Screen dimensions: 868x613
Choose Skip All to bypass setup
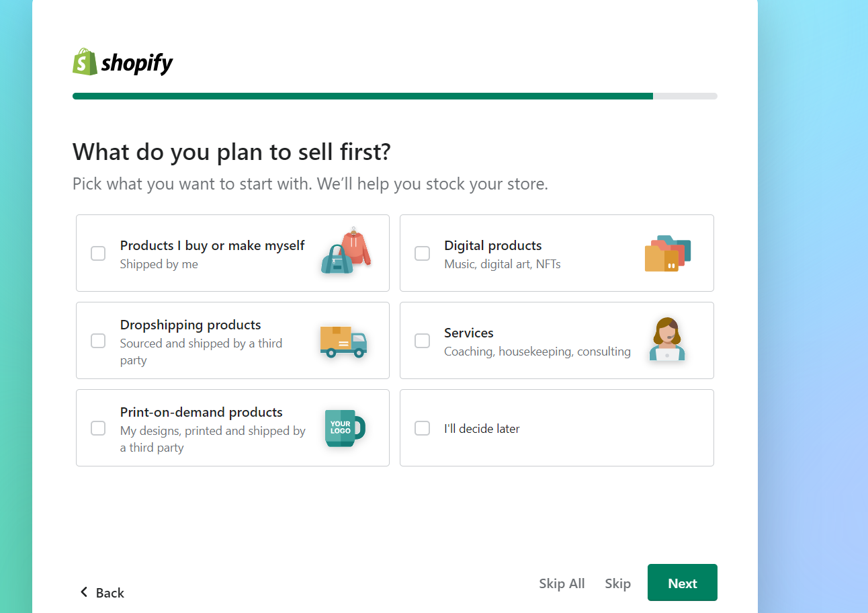pos(562,583)
